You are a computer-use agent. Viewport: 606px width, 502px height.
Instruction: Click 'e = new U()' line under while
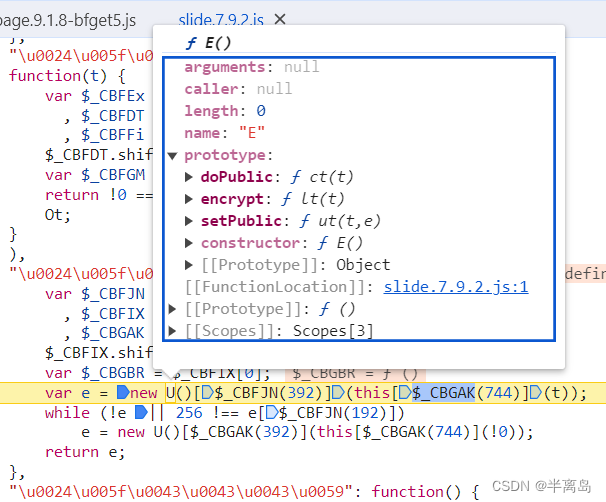click(307, 432)
